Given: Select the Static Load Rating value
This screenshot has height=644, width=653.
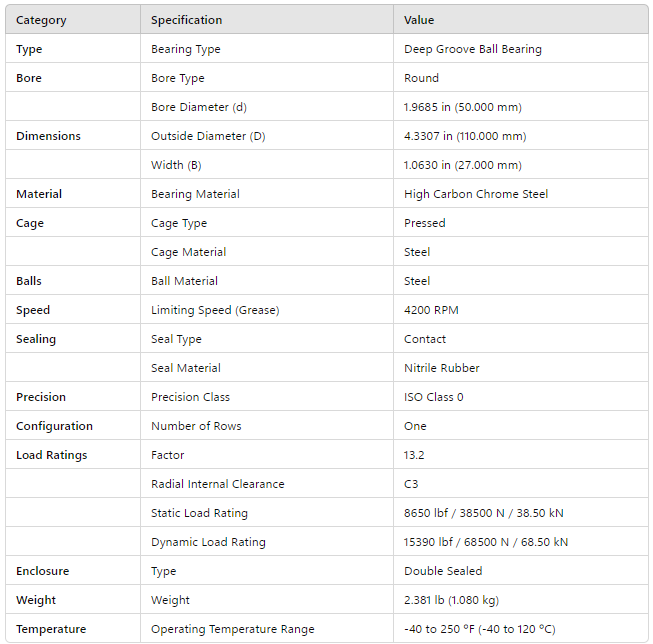Looking at the screenshot, I should [483, 513].
